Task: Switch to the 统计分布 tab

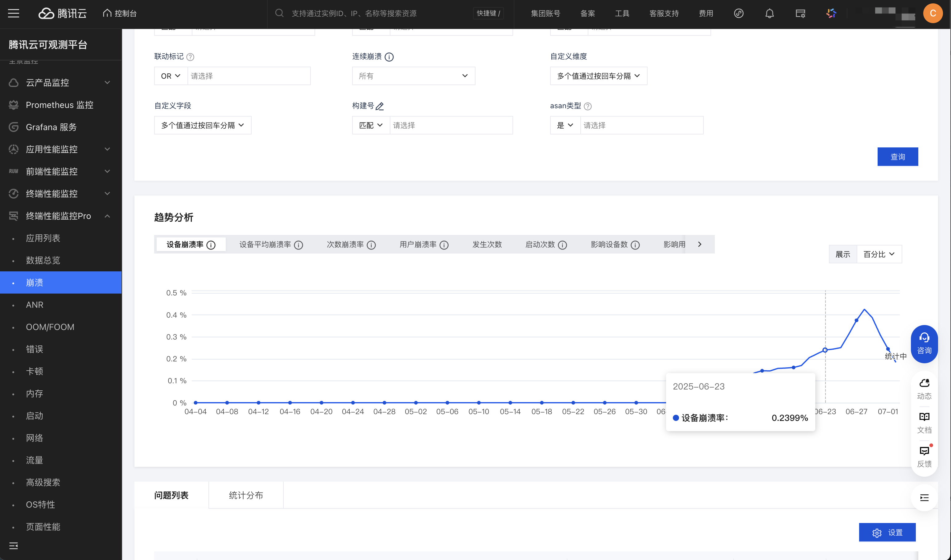Action: (x=246, y=495)
